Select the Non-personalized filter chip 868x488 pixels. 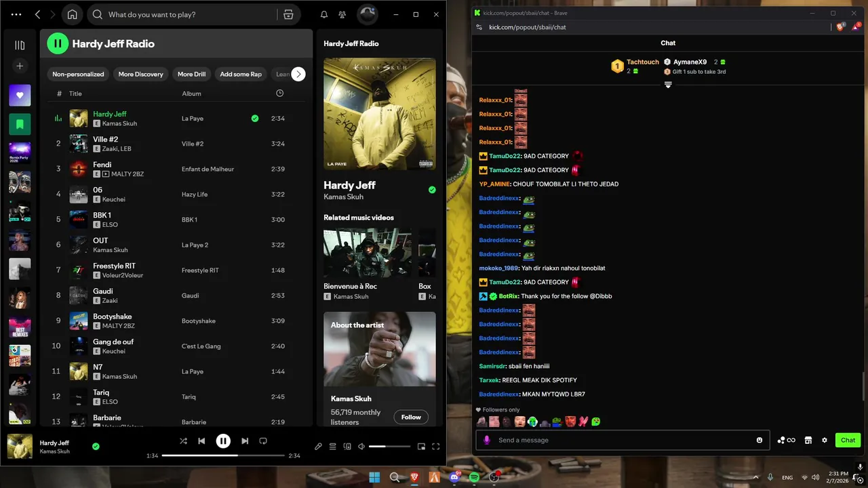[78, 74]
